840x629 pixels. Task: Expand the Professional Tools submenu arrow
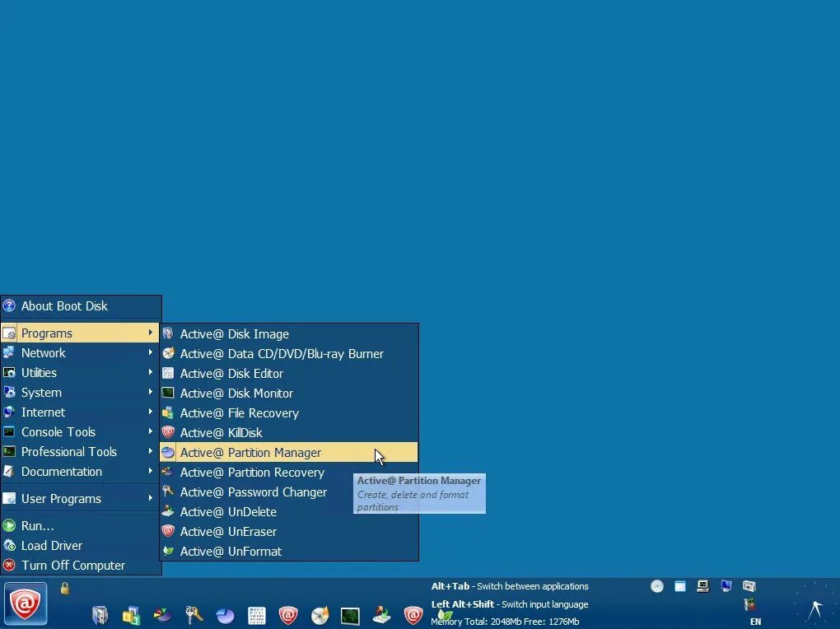coord(151,452)
